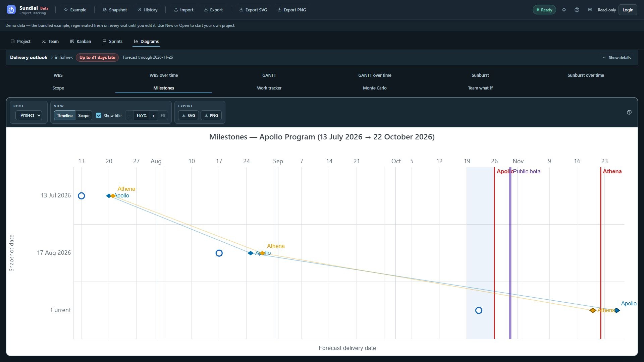Click the red Apollo deadline line
Image resolution: width=644 pixels, height=362 pixels.
click(494, 253)
